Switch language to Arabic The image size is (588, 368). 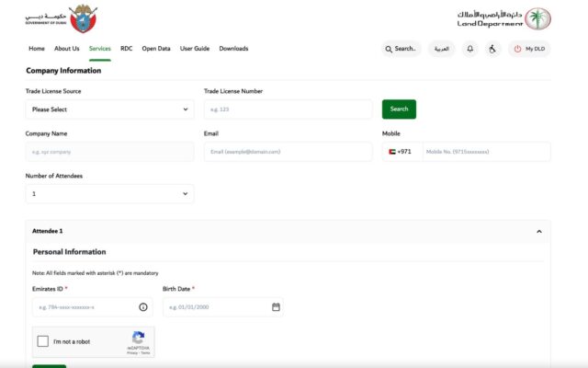tap(441, 49)
